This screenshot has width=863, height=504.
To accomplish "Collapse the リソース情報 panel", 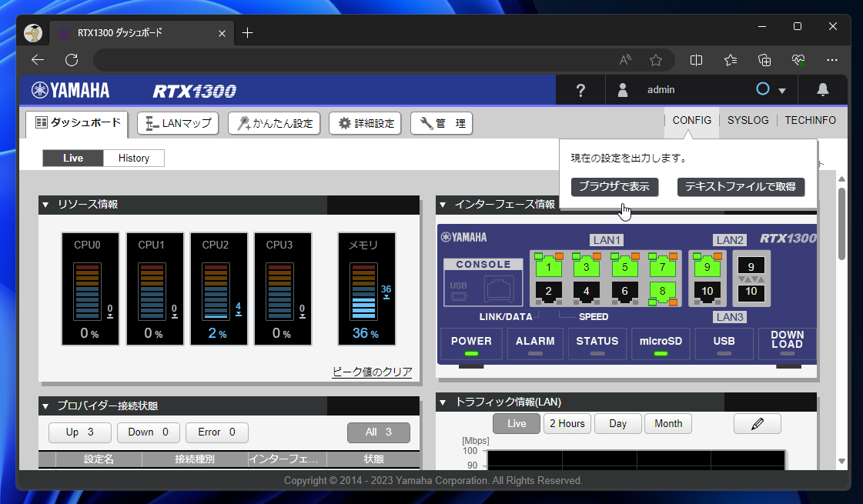I will [45, 205].
